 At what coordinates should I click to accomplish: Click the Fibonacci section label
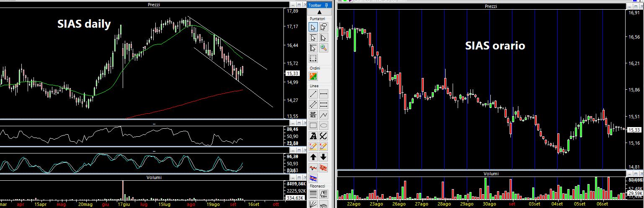pyautogui.click(x=318, y=186)
